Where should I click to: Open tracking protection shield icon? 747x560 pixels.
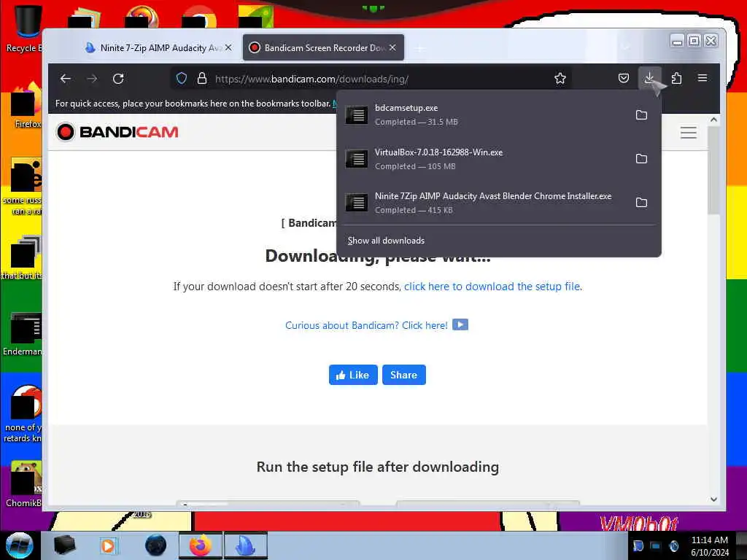click(x=182, y=79)
